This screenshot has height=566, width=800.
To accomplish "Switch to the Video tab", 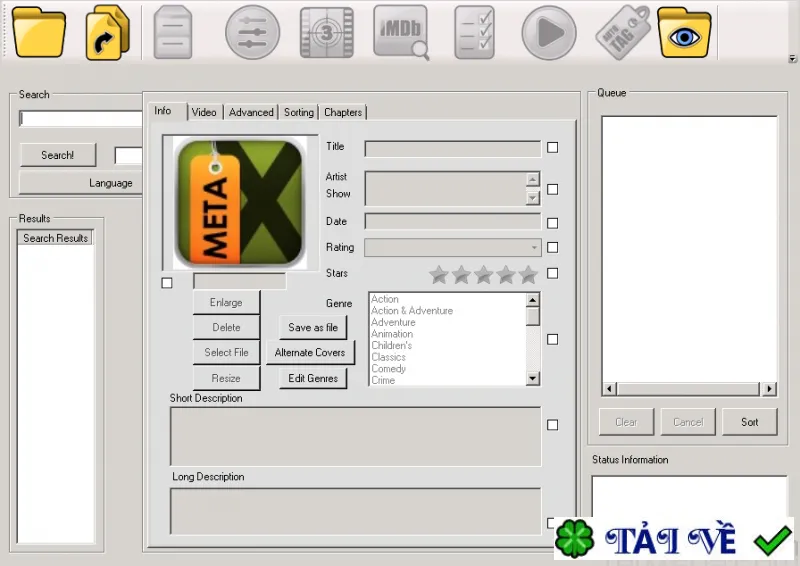I will 204,112.
